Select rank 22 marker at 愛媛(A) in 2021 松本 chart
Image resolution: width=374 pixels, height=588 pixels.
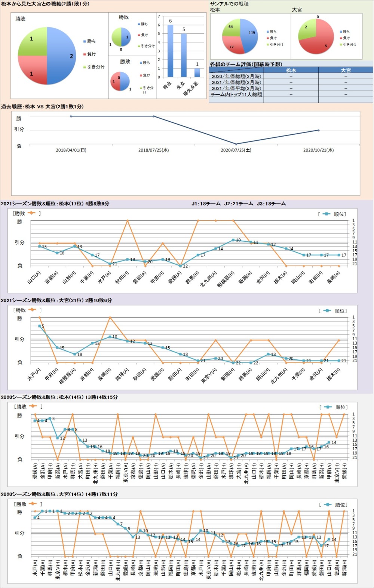click(x=180, y=266)
